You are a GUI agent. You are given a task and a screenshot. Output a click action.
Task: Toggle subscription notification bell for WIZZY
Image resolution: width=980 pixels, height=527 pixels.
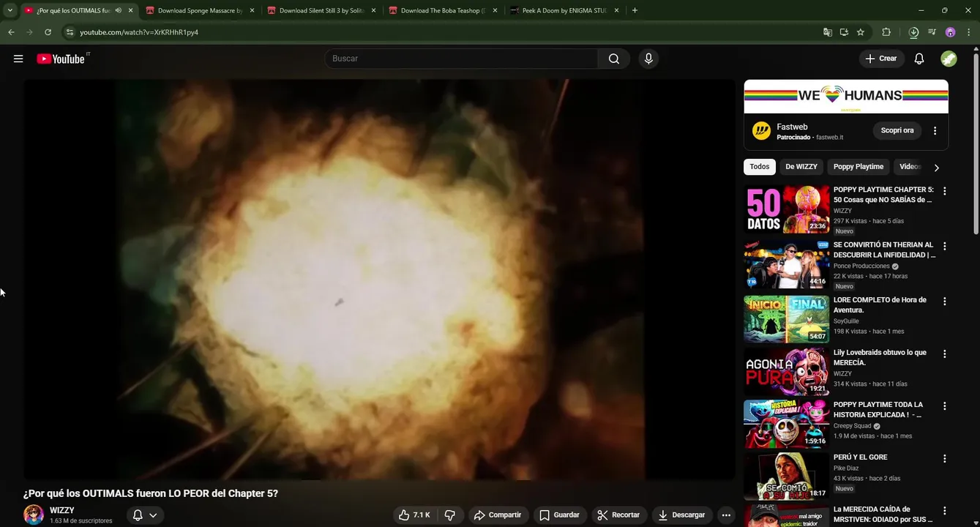pos(145,515)
